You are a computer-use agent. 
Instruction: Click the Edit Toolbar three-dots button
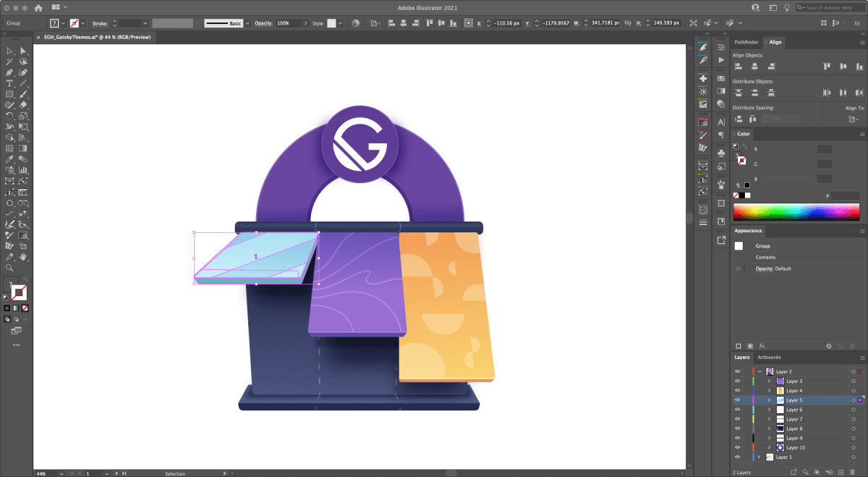[x=17, y=345]
